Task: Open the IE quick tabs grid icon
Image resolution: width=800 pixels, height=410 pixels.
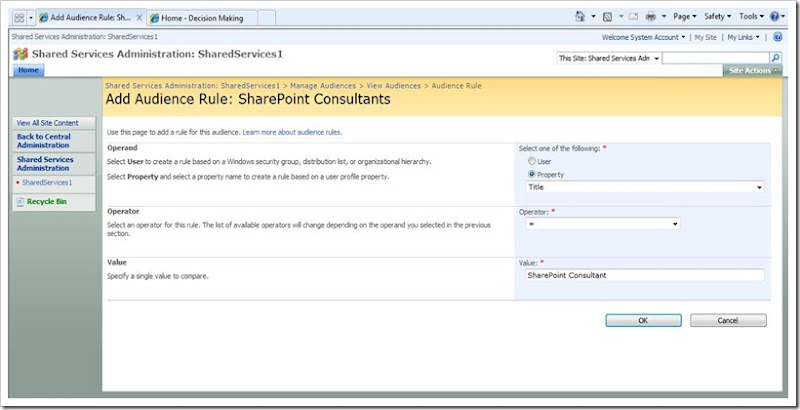Action: point(19,18)
